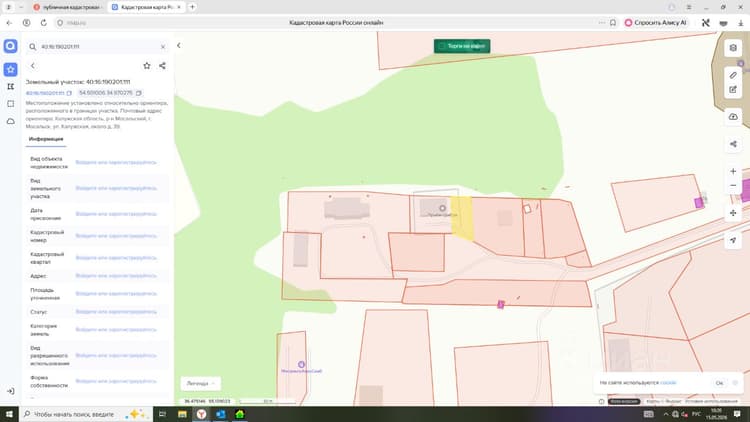The width and height of the screenshot is (750, 422).
Task: Sign in via the login arrow icon
Action: point(11,391)
